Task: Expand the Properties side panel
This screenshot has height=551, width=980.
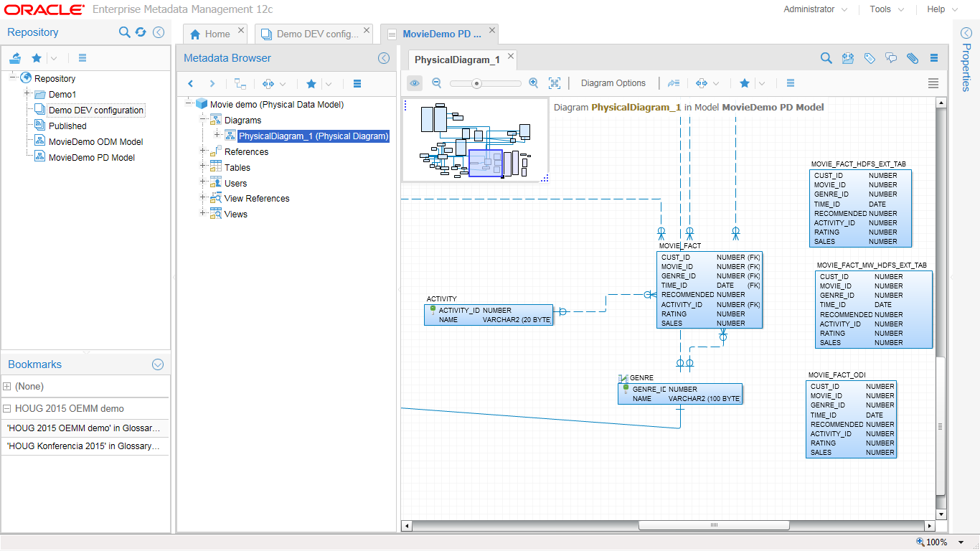Action: (x=966, y=33)
